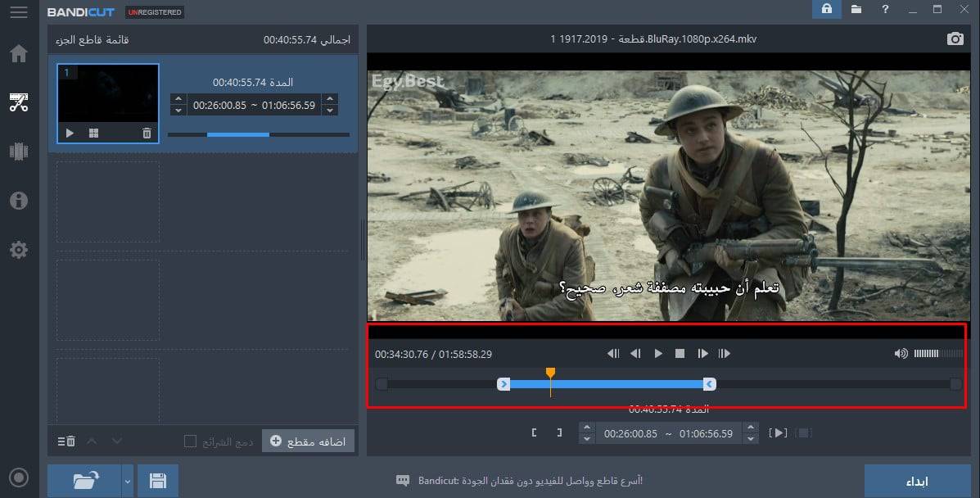Jump to previous keyframe

[613, 354]
